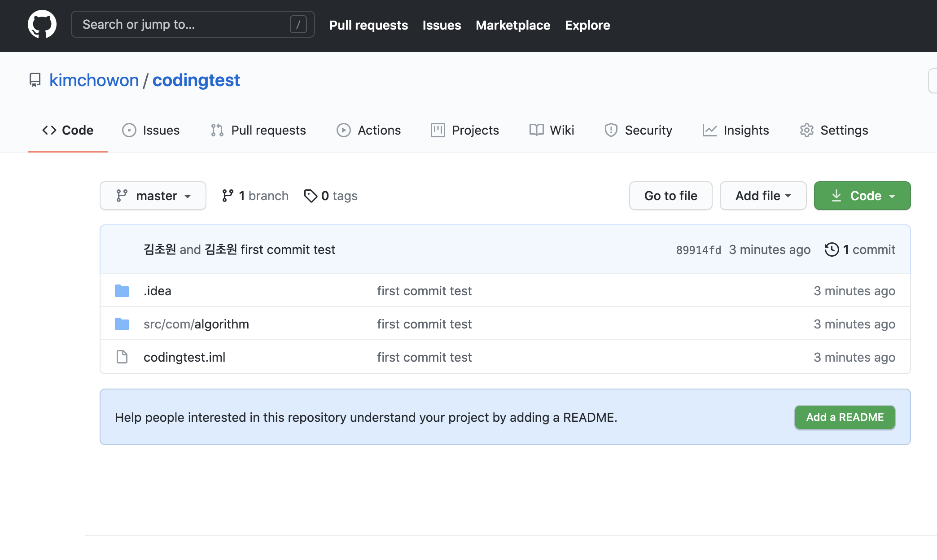Click the src/com/algorithm folder icon
Screen dimensions: 937x560
(122, 324)
